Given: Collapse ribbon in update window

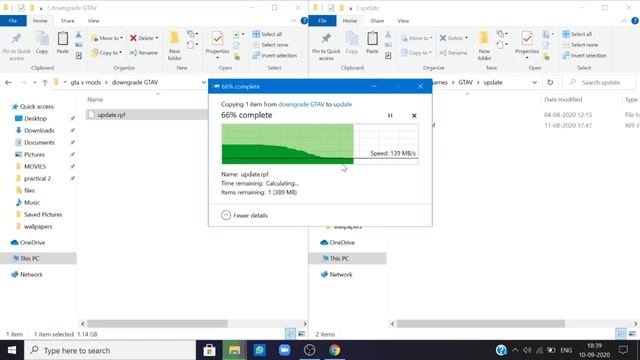Looking at the screenshot, I should [x=624, y=21].
